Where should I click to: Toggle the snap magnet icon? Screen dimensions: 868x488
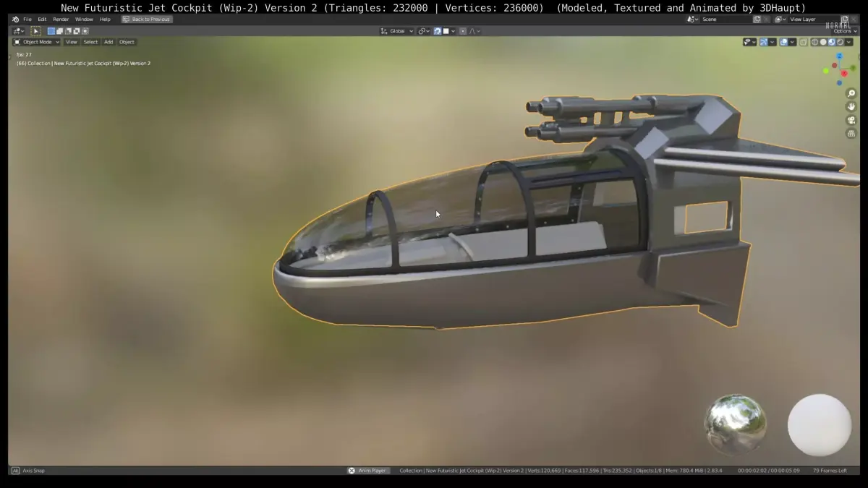tap(438, 31)
